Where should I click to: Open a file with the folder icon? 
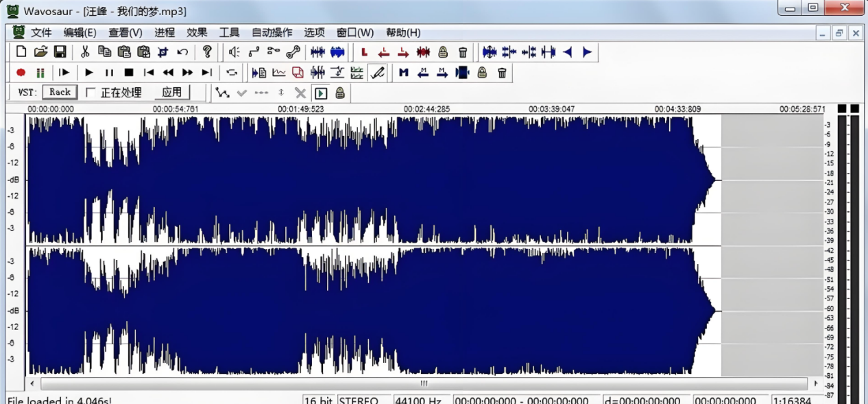(x=40, y=52)
